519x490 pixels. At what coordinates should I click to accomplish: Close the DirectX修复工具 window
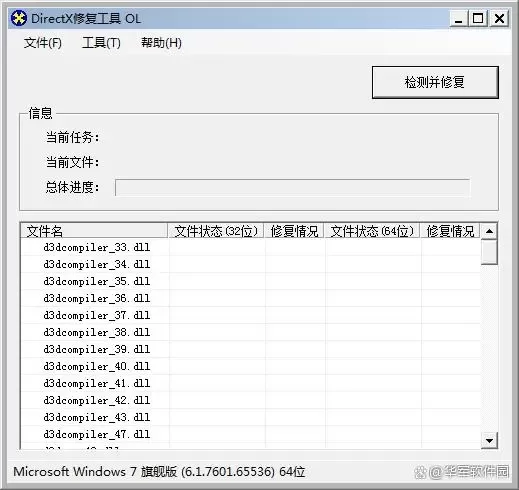pos(499,18)
